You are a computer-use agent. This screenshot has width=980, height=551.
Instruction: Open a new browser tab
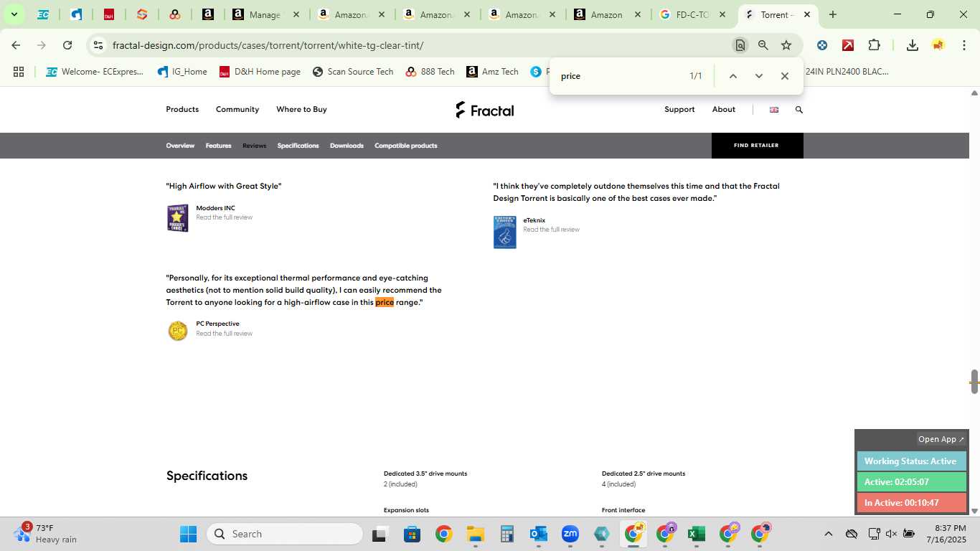(x=832, y=14)
